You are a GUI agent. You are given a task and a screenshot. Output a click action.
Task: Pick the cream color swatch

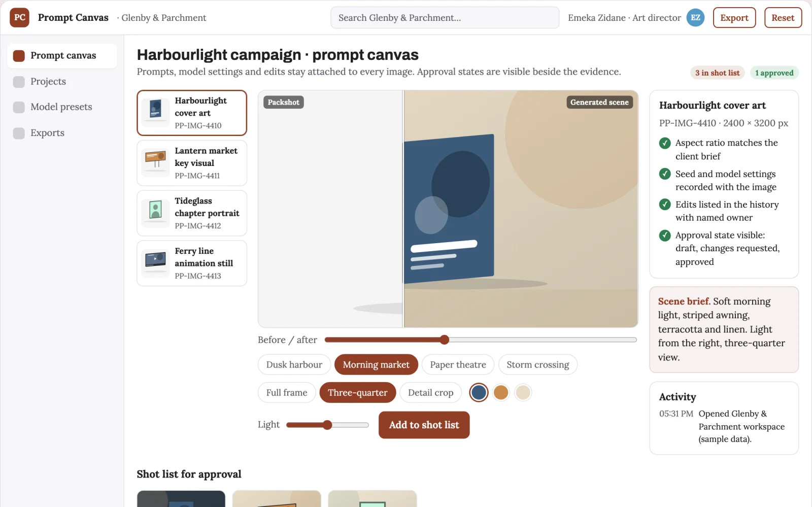[x=523, y=392]
